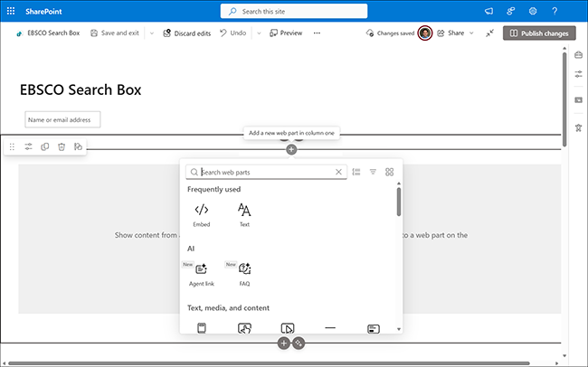Open the right rail star badge icon
The width and height of the screenshot is (588, 367).
[578, 127]
